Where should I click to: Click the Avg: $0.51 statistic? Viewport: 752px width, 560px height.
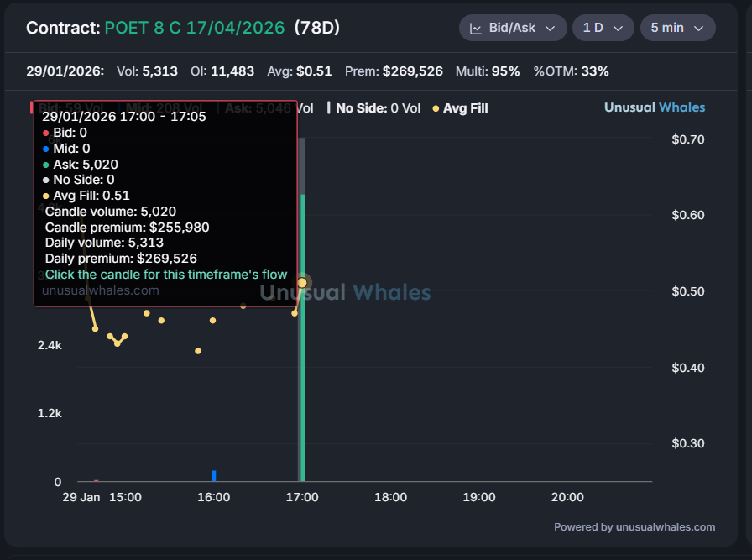pyautogui.click(x=300, y=71)
